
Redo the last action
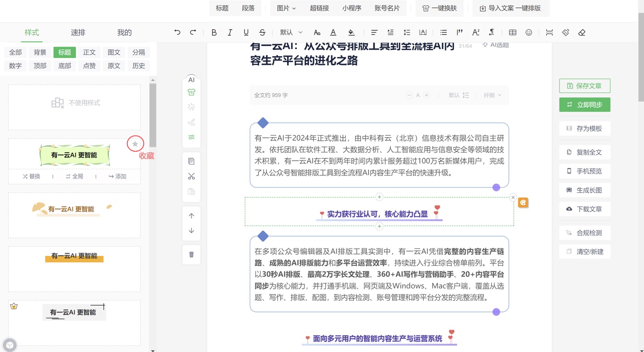[x=193, y=32]
